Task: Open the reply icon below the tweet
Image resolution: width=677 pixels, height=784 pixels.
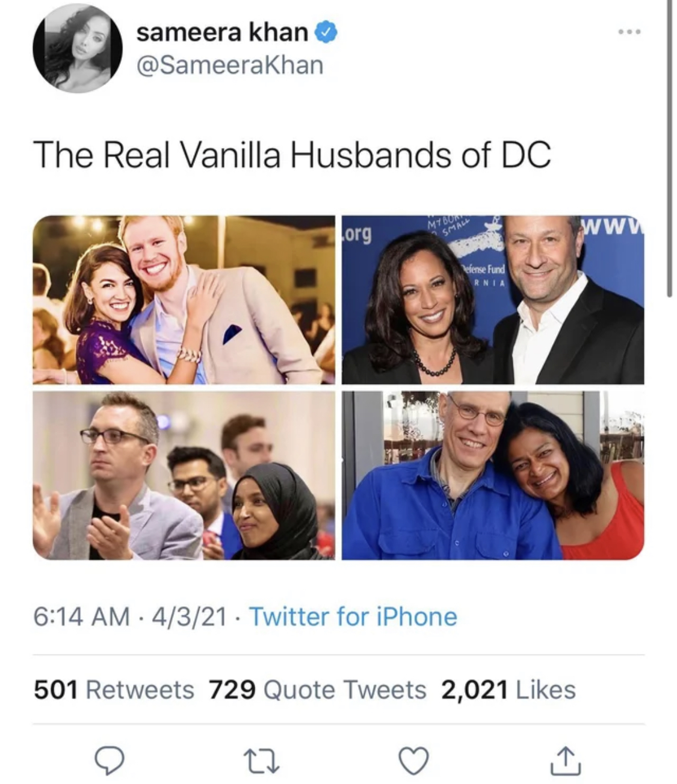Action: 110,761
